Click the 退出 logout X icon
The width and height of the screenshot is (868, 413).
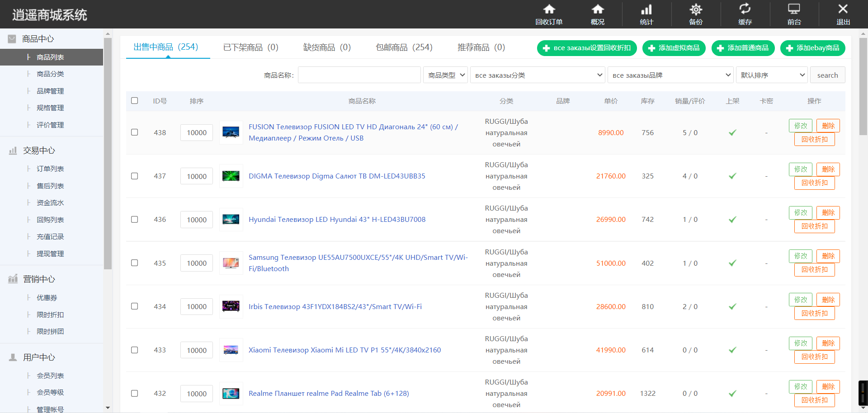coord(843,9)
